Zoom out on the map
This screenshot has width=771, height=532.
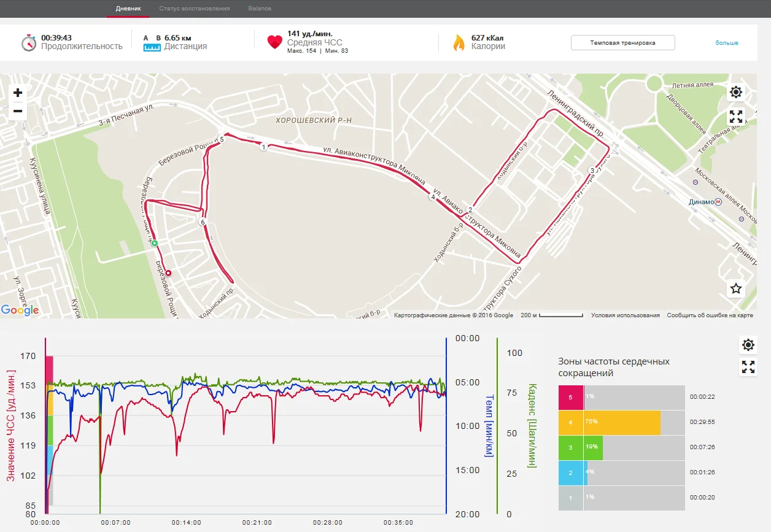point(18,111)
